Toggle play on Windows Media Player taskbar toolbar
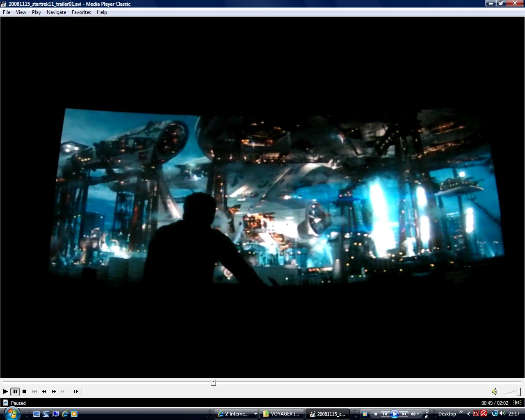This screenshot has width=525, height=420. [x=394, y=414]
